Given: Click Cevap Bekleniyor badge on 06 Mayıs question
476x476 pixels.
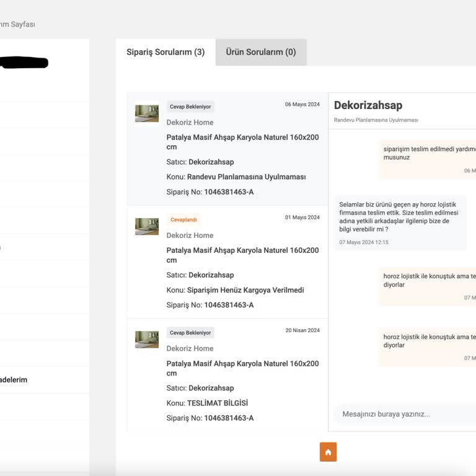Looking at the screenshot, I should point(190,107).
